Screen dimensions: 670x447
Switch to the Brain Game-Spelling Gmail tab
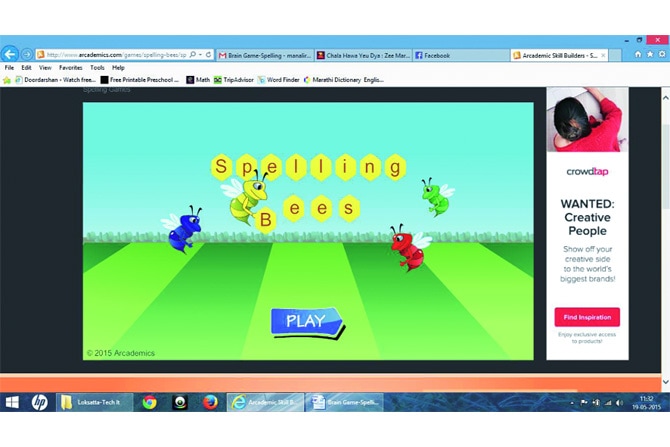click(x=263, y=55)
